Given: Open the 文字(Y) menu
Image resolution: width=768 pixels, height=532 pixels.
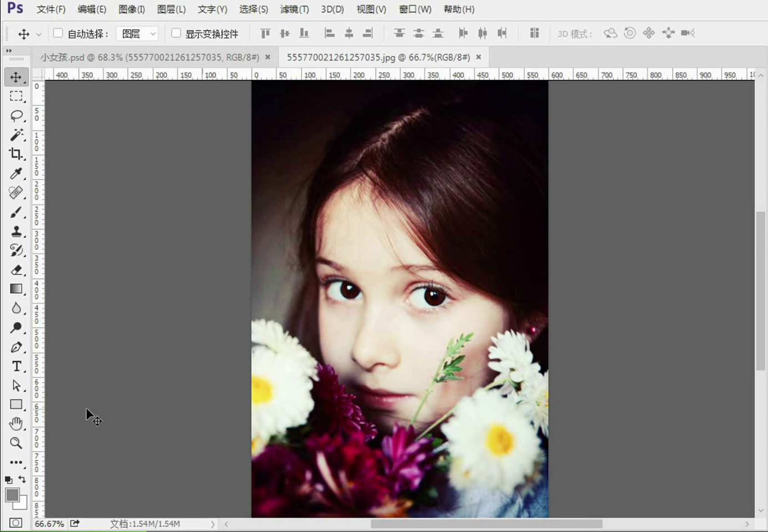Looking at the screenshot, I should (x=213, y=9).
